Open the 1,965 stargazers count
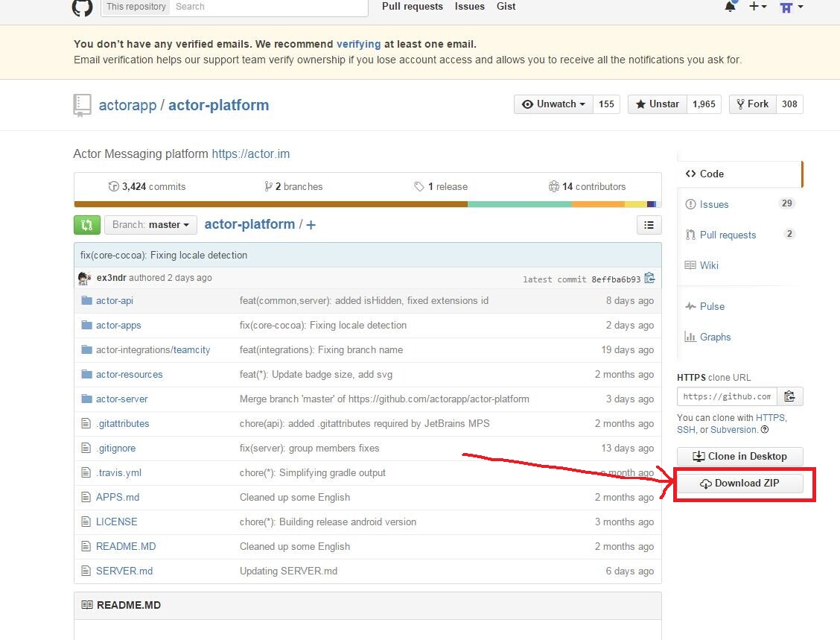Screen dimensions: 840x640 pyautogui.click(x=704, y=104)
